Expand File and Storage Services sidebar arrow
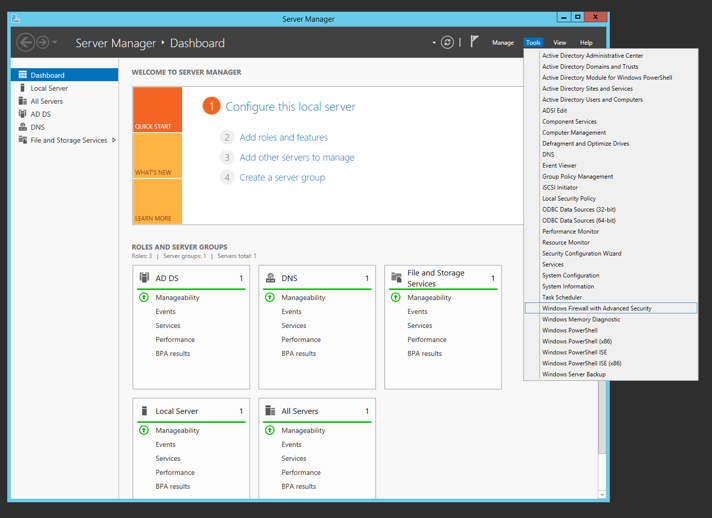This screenshot has width=712, height=518. pos(114,140)
